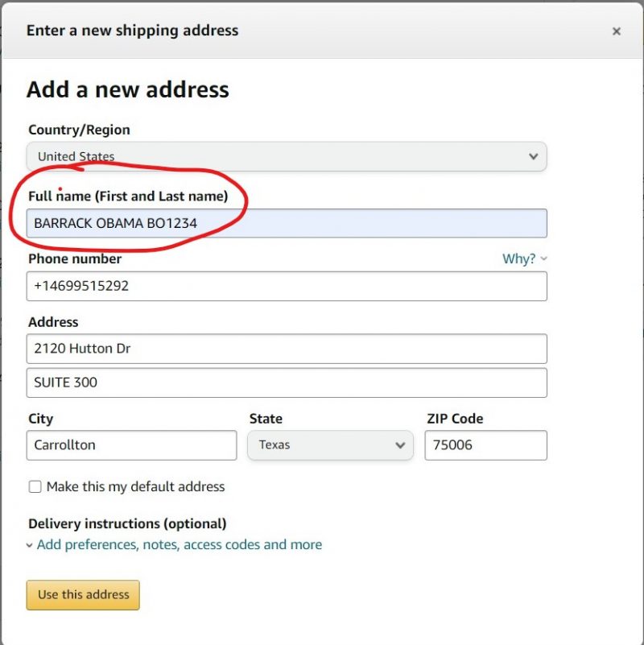Click the 'SUITE 300' address line field

coord(287,382)
